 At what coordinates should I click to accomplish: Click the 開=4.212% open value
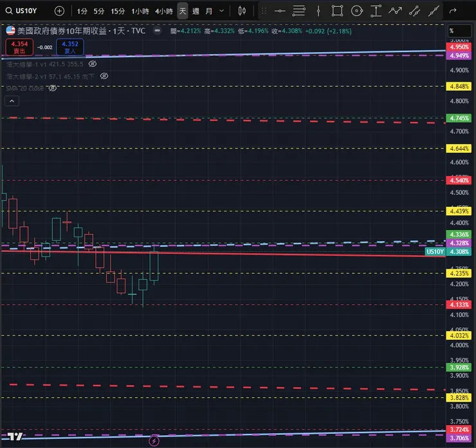pyautogui.click(x=185, y=31)
